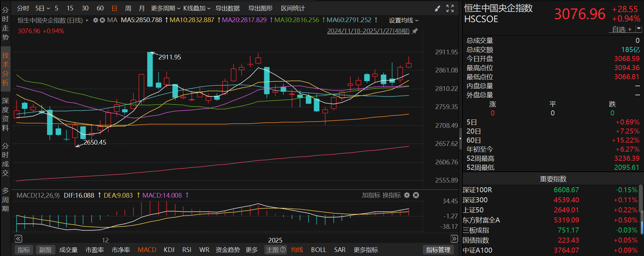Pin the date range with the pin icon
Viewport: 644px width, 256px height.
point(415,31)
